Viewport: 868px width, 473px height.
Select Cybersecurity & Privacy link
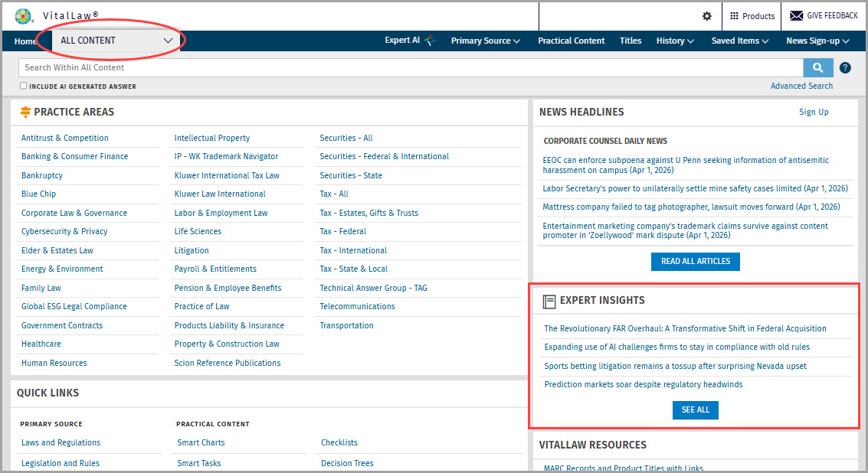coord(64,231)
